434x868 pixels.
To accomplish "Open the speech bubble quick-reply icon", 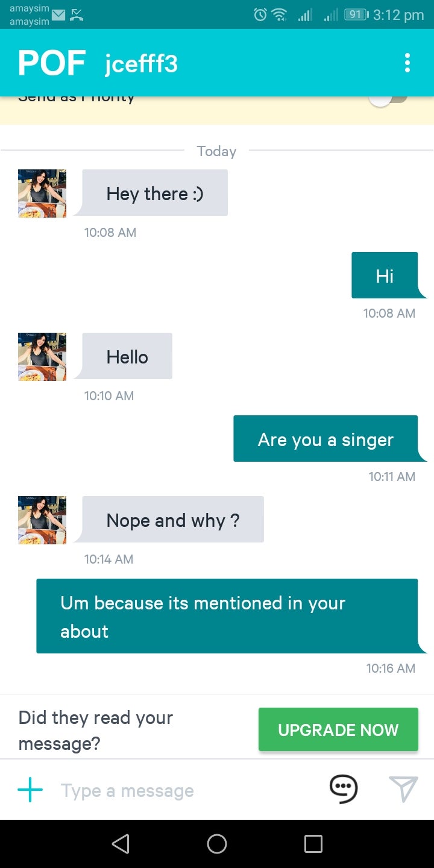I will point(344,789).
